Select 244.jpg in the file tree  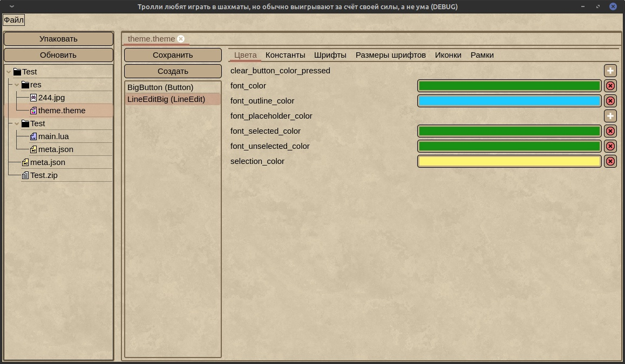[x=51, y=98]
